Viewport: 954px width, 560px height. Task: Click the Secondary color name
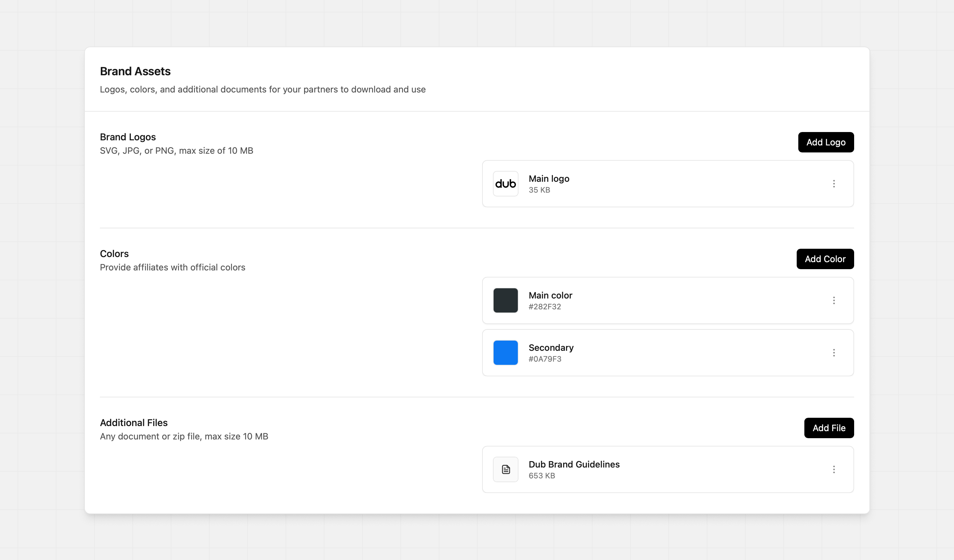[x=551, y=348]
